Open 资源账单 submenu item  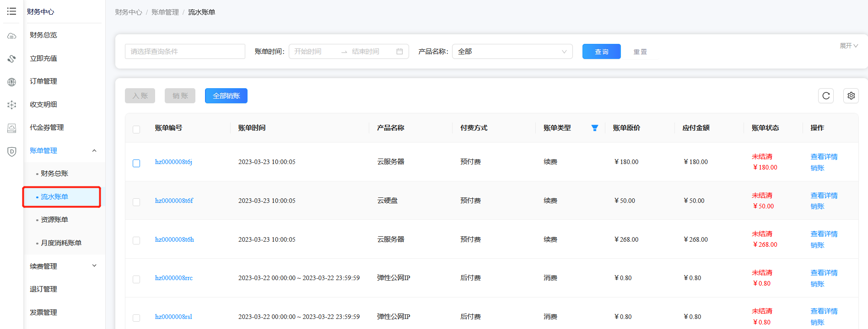pyautogui.click(x=54, y=220)
